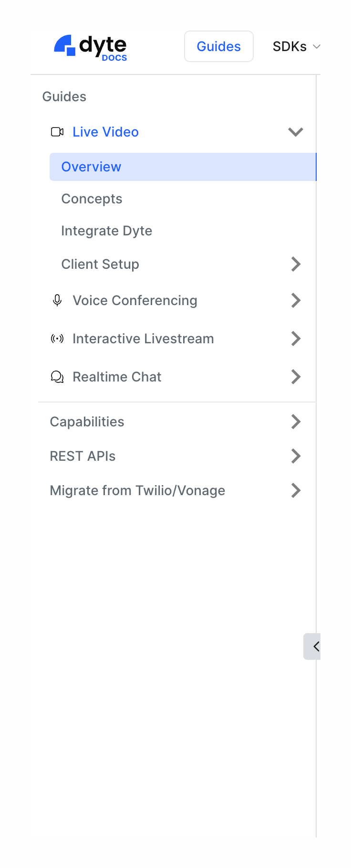Expand the Interactive Livestream section
The image size is (351, 868).
[295, 339]
